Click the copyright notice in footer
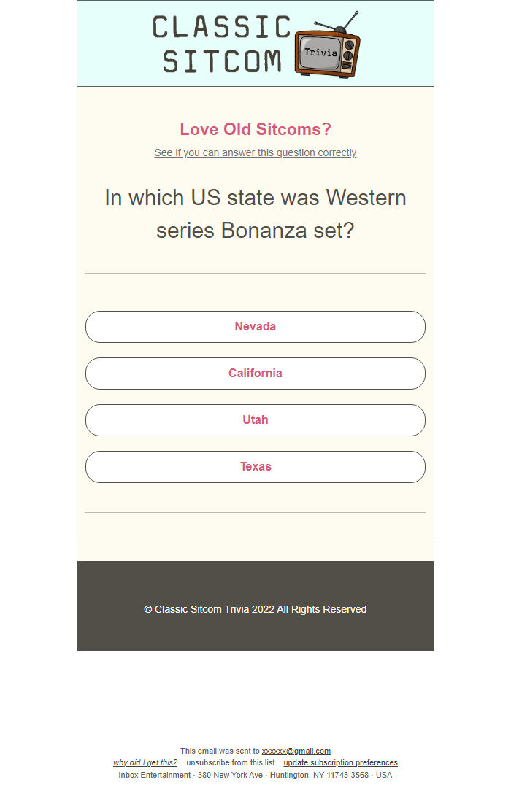The width and height of the screenshot is (511, 812). tap(255, 609)
